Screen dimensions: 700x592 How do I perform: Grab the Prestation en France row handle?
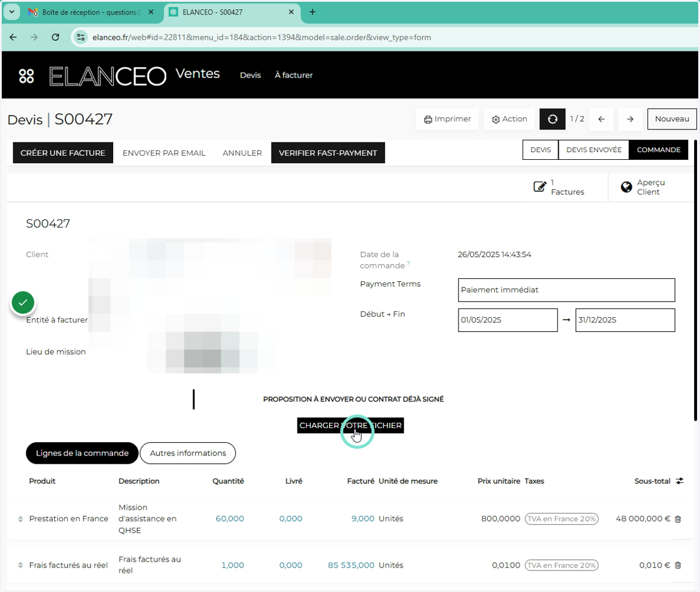pos(20,519)
